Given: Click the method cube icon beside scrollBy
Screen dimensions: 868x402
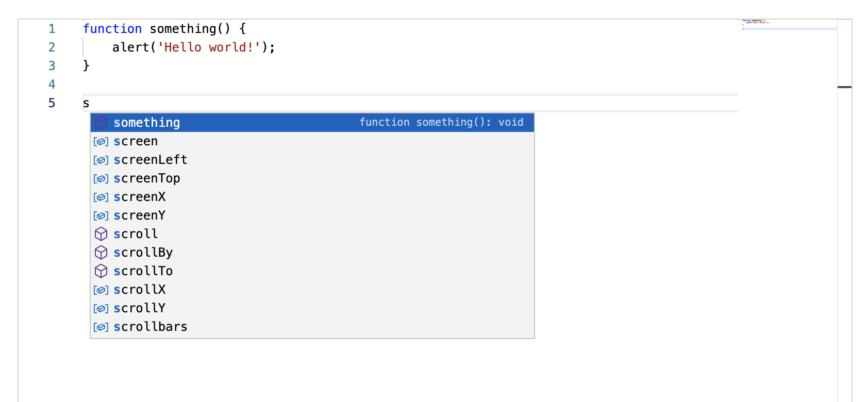Looking at the screenshot, I should (x=101, y=253).
